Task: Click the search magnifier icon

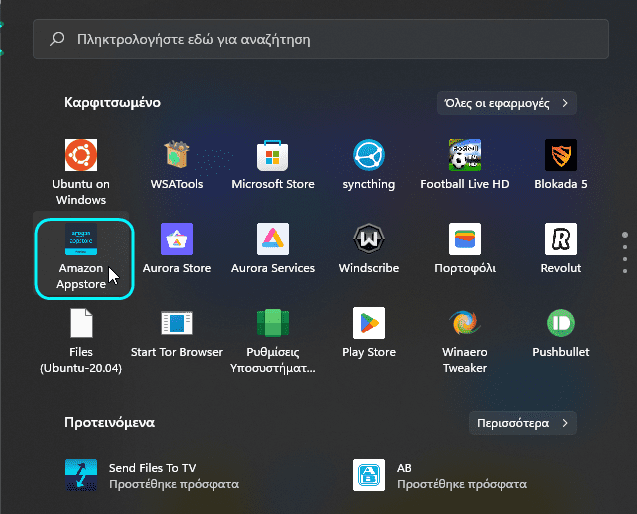Action: pos(57,39)
